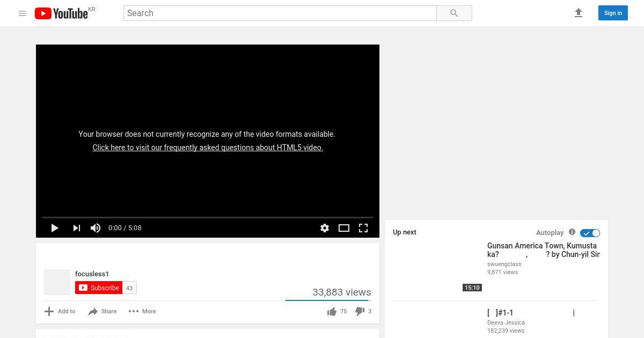
Task: Like the video with thumbs up
Action: 337,311
